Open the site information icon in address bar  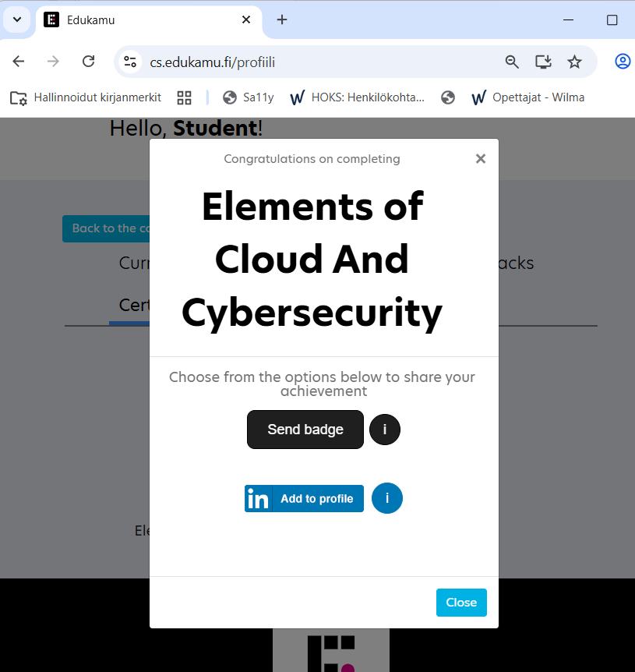tap(130, 62)
